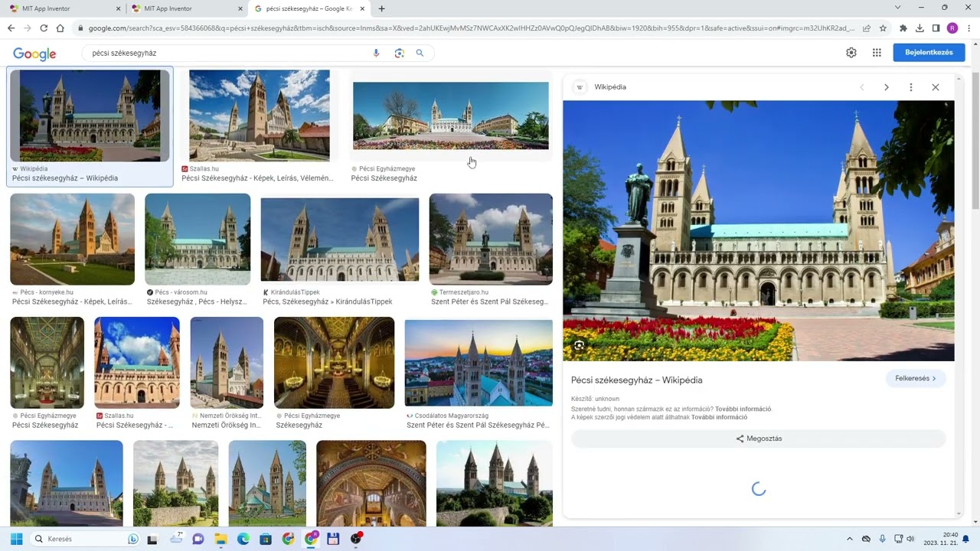Click the Felkeresés visit button
Viewport: 980px width, 551px height.
[916, 378]
